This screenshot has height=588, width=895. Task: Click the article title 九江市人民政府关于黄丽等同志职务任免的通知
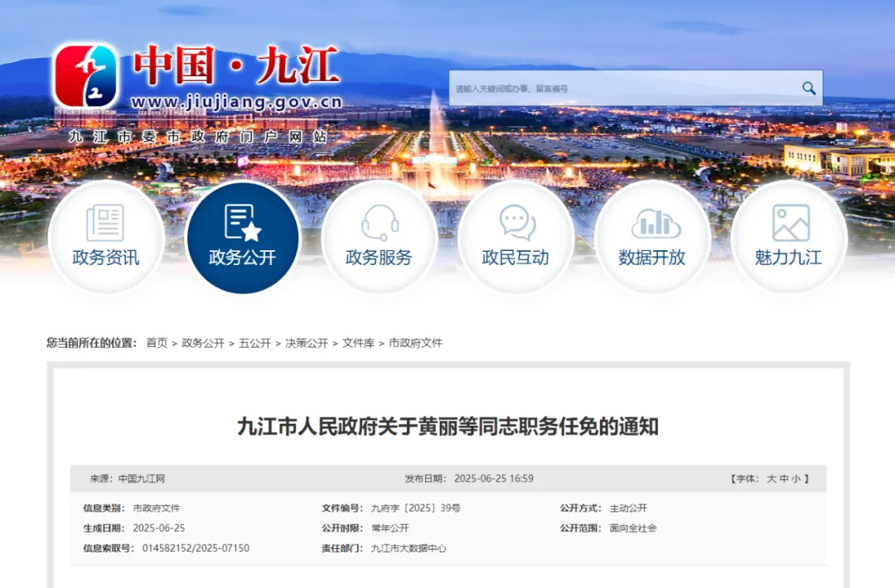tap(448, 427)
